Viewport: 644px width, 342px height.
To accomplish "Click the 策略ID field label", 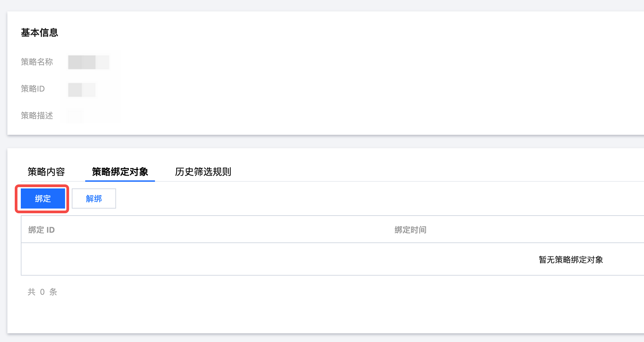I will point(33,89).
